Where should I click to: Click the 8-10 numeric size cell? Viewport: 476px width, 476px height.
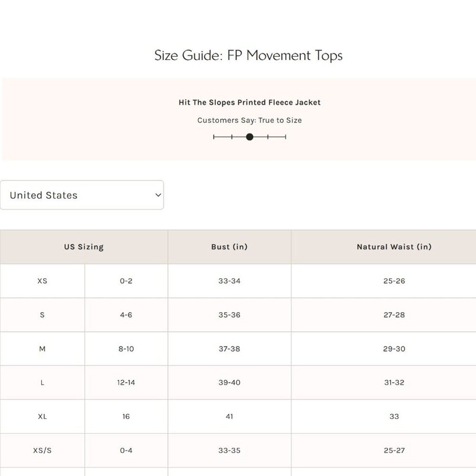pyautogui.click(x=126, y=349)
